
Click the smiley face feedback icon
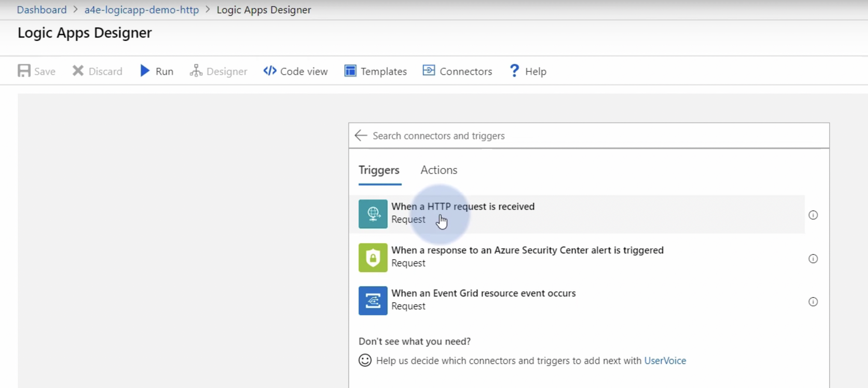pos(365,360)
